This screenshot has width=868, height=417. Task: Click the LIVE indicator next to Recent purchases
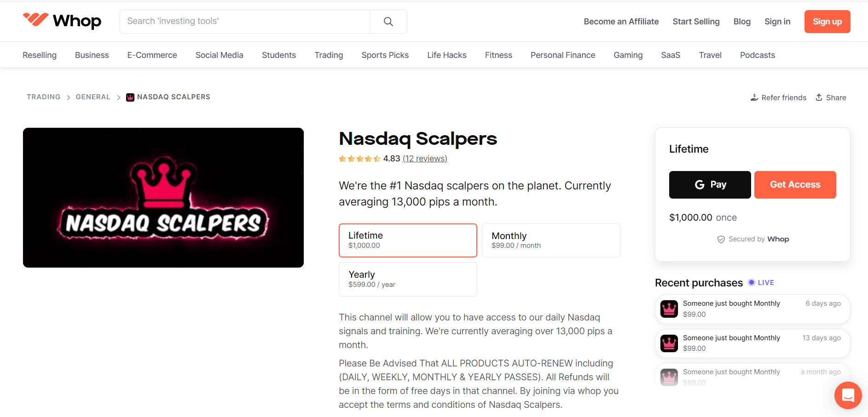pyautogui.click(x=761, y=282)
